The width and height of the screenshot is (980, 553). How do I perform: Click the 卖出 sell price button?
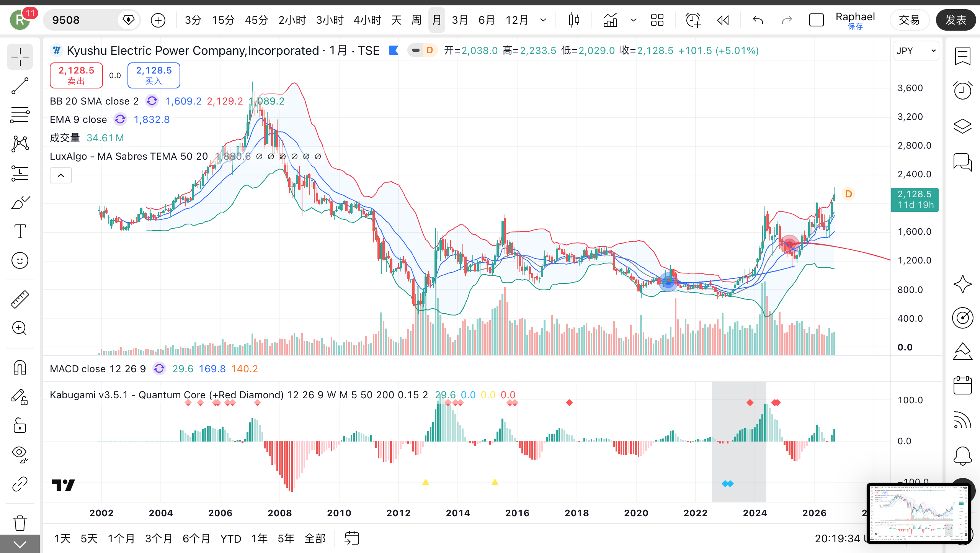pyautogui.click(x=76, y=75)
